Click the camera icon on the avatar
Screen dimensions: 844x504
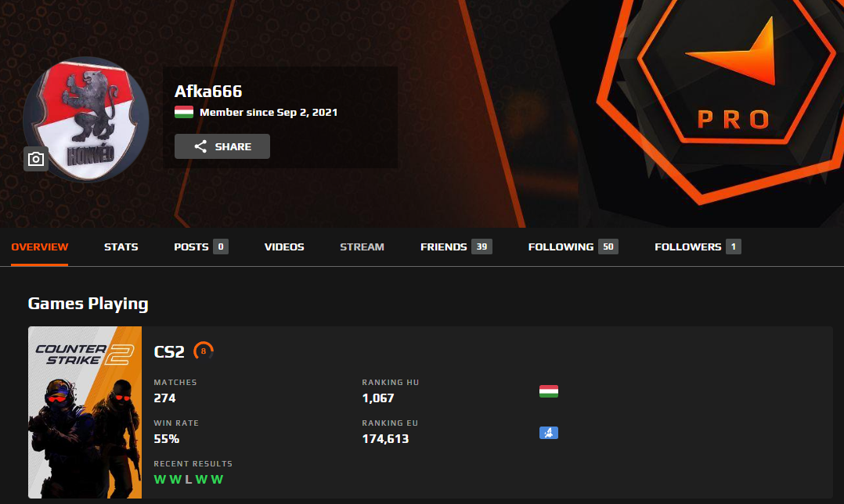(x=36, y=159)
